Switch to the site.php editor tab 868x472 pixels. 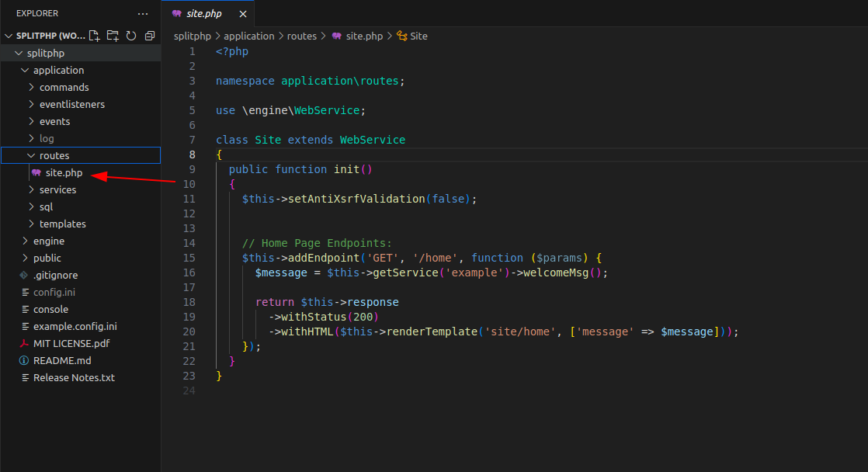203,13
